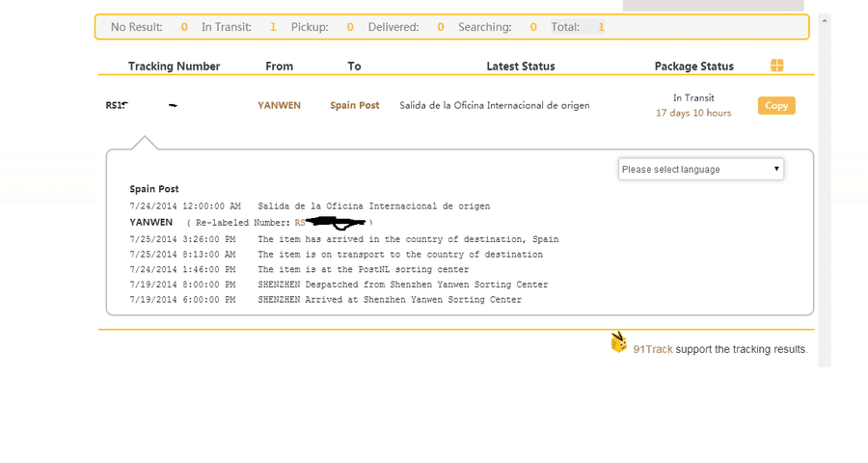The width and height of the screenshot is (868, 463).
Task: Click the Package Status column header
Action: 694,67
